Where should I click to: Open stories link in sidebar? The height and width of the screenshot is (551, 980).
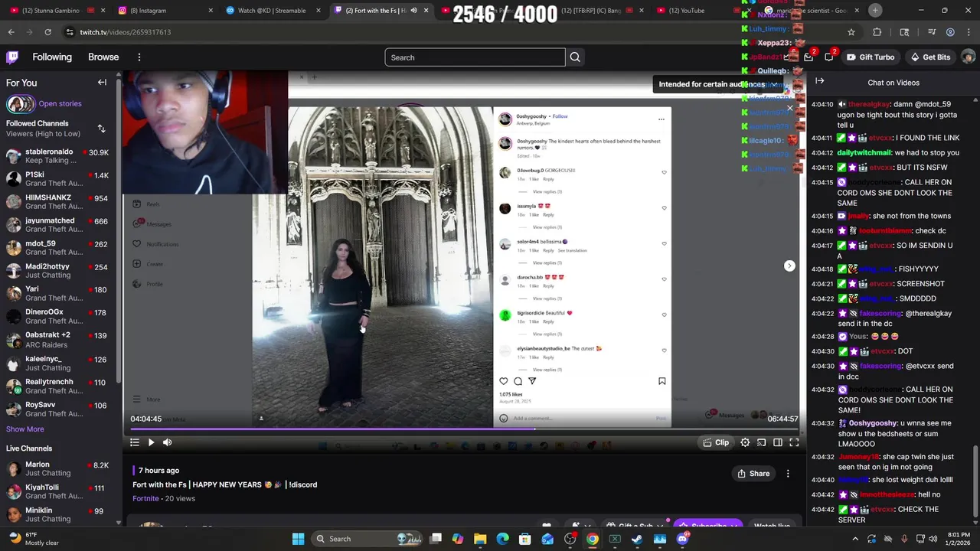tap(60, 103)
